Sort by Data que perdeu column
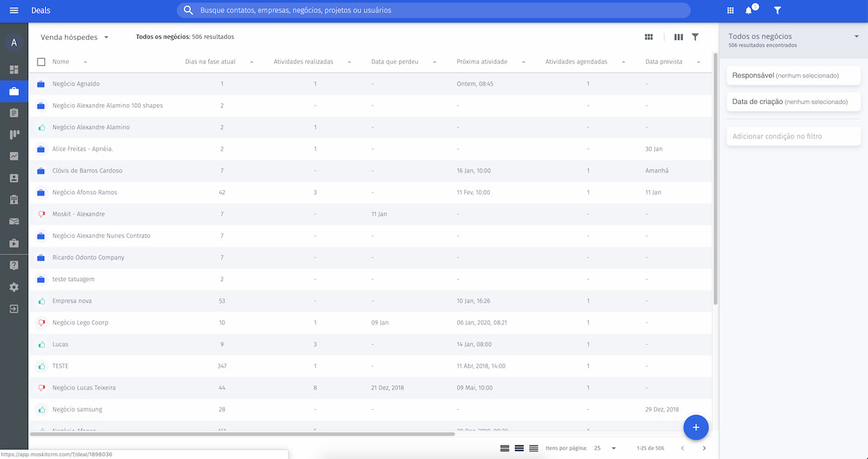Image resolution: width=868 pixels, height=459 pixels. tap(395, 62)
